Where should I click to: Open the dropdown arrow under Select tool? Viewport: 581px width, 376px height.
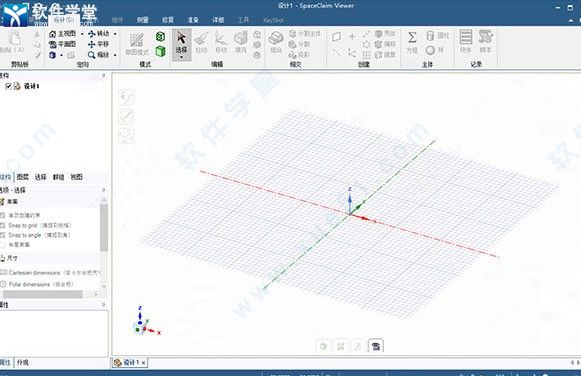pos(181,57)
